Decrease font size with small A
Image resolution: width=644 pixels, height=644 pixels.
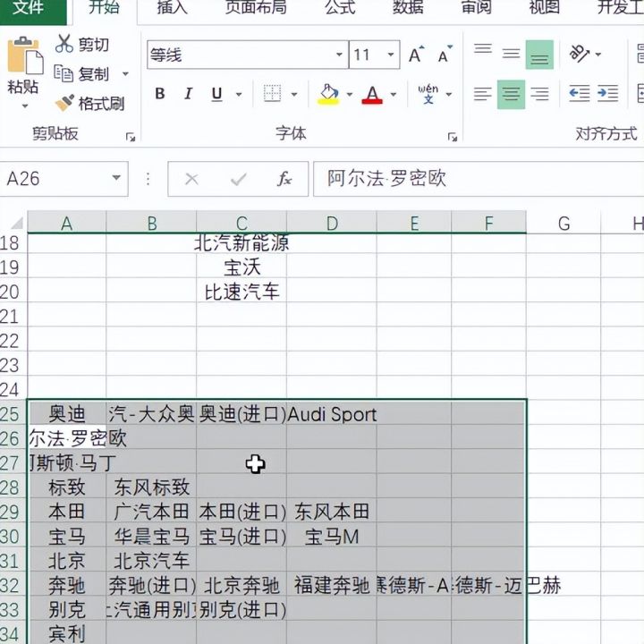(x=445, y=55)
